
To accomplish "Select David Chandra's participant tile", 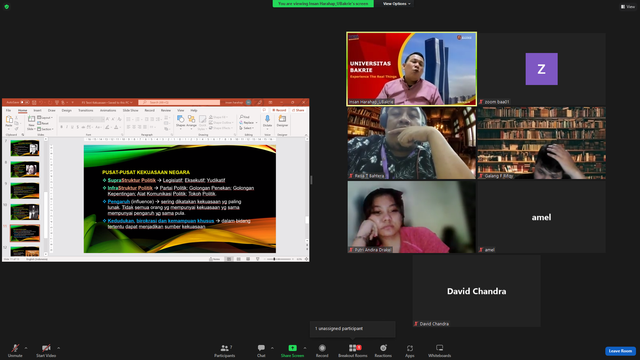I will [476, 291].
